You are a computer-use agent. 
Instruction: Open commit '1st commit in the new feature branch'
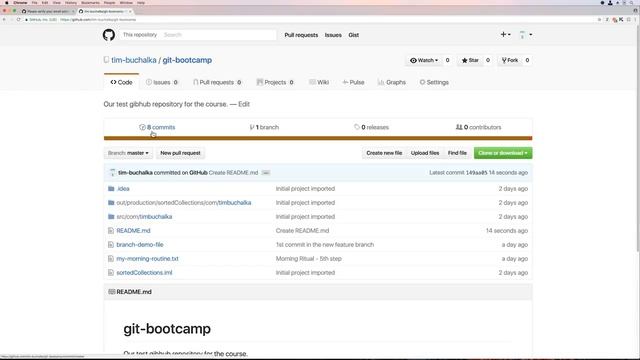tap(324, 244)
